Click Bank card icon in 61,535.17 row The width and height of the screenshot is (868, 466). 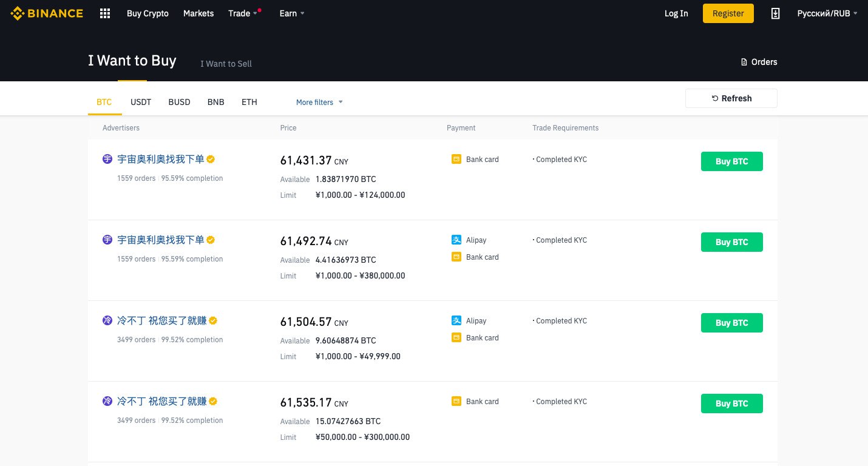tap(456, 402)
